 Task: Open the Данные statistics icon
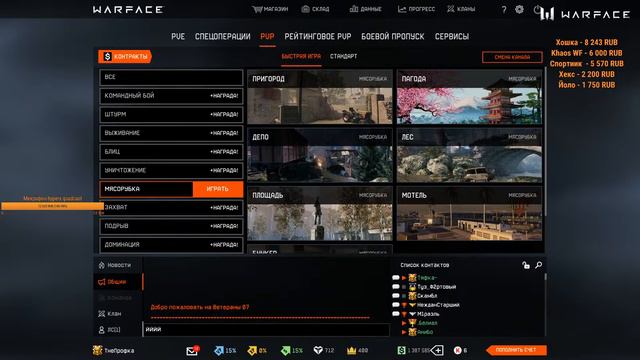[354, 9]
